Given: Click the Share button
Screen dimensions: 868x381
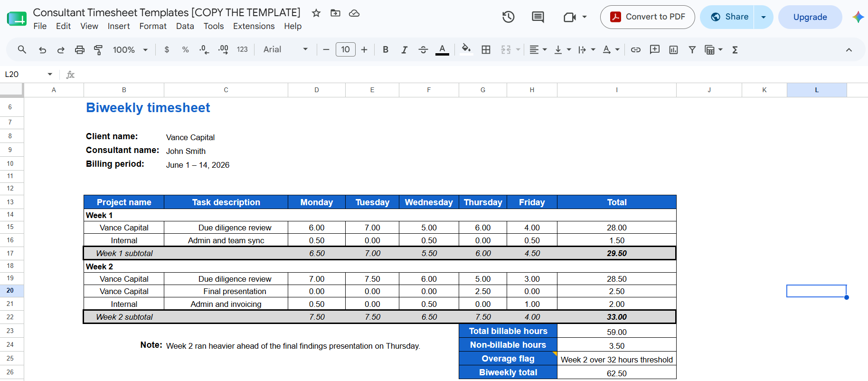Looking at the screenshot, I should coord(727,17).
